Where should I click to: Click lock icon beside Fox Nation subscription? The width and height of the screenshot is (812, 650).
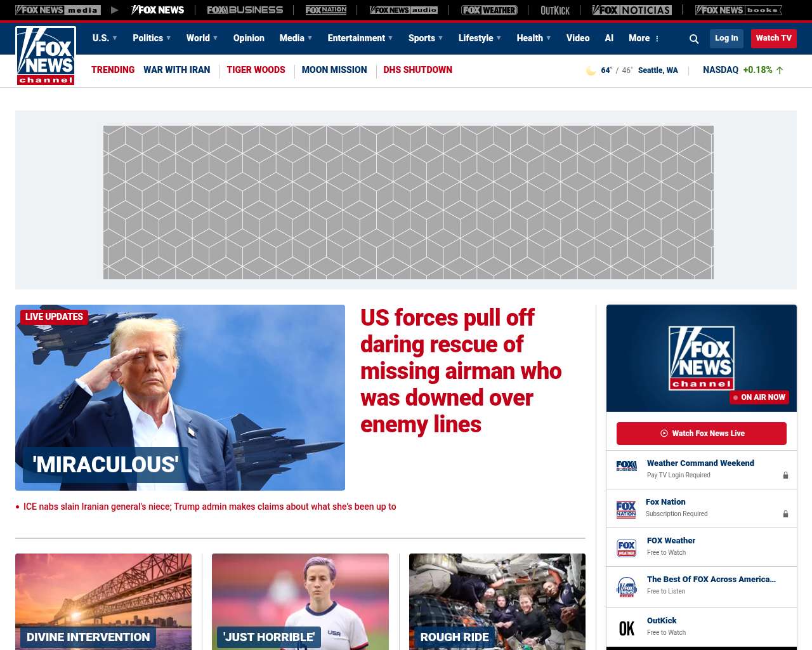[x=785, y=514]
